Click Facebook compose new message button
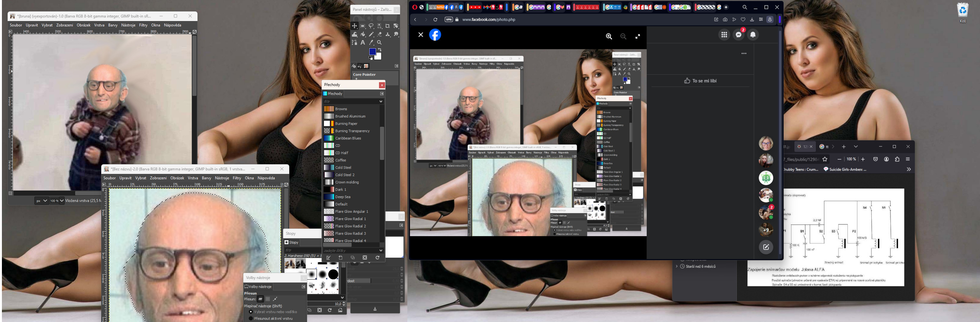The width and height of the screenshot is (980, 322). (766, 247)
